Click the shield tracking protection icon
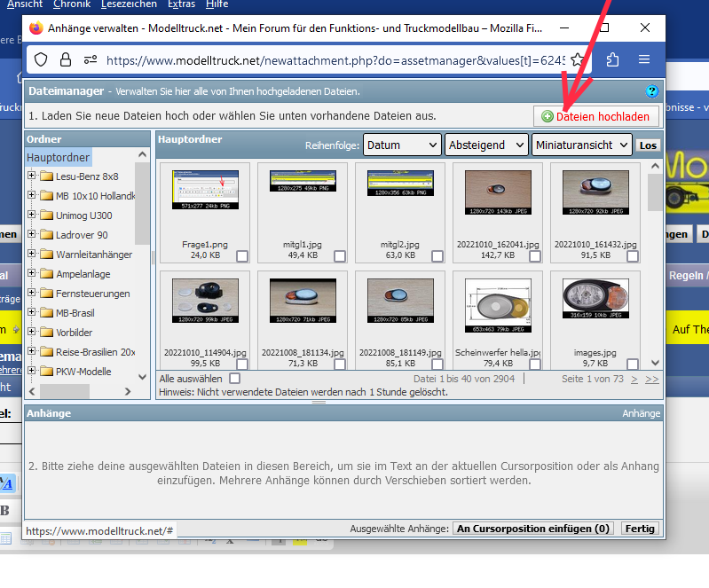This screenshot has width=709, height=588. [41, 59]
